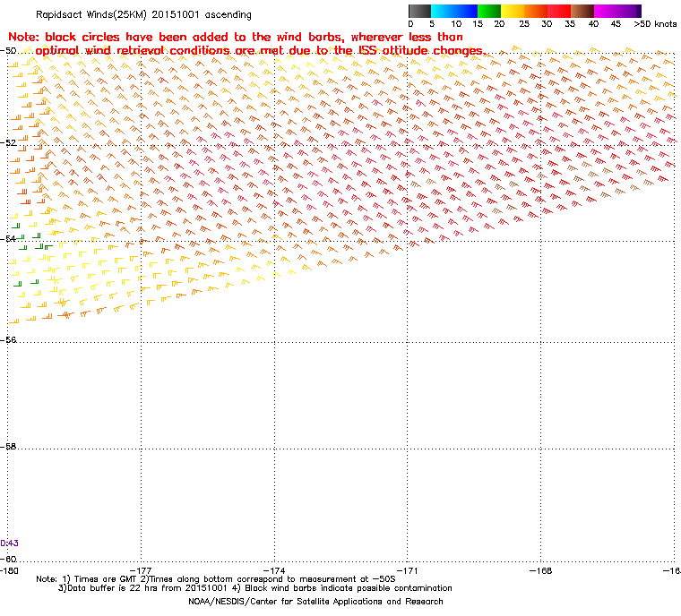This screenshot has width=681, height=616.
Task: Click the '-56' latitude label
Action: tap(8, 339)
